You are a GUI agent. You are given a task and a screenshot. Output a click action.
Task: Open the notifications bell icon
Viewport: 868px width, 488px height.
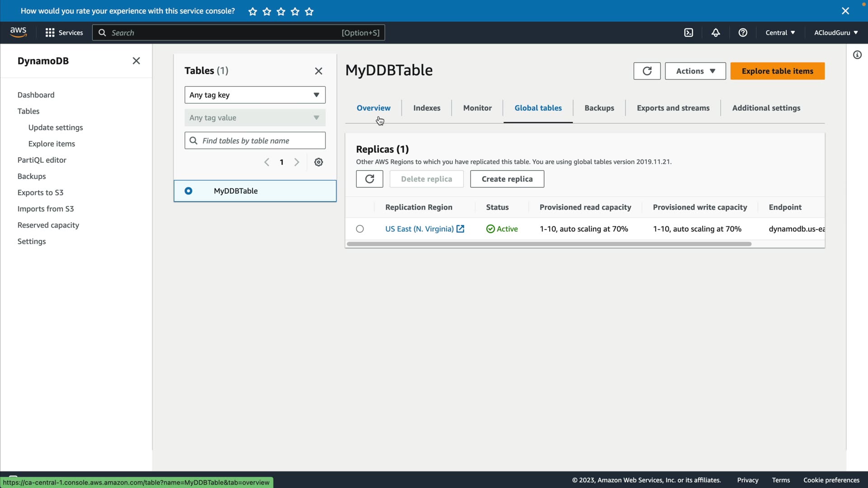point(716,33)
